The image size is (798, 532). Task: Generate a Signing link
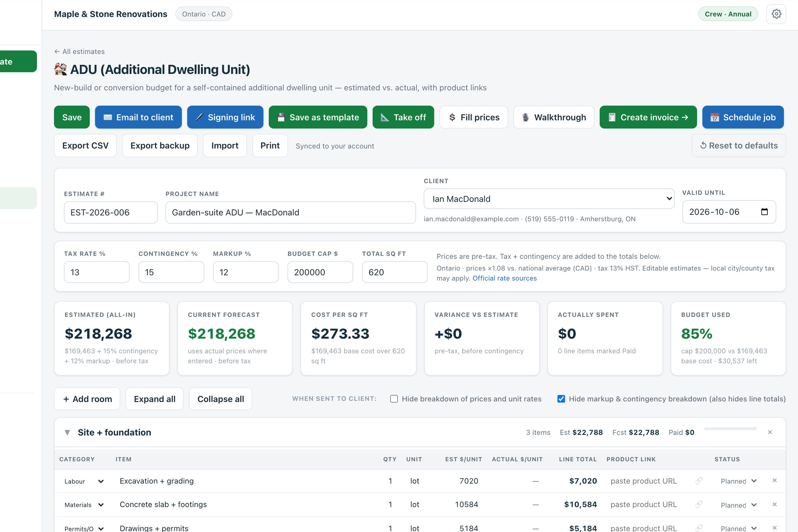click(x=225, y=117)
